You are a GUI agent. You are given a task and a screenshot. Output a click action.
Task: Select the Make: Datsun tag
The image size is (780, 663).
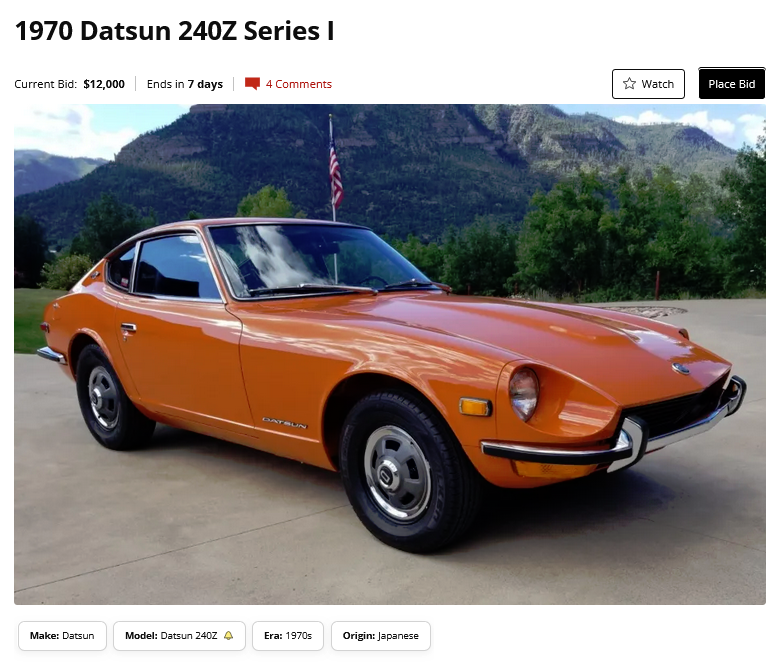(x=62, y=636)
